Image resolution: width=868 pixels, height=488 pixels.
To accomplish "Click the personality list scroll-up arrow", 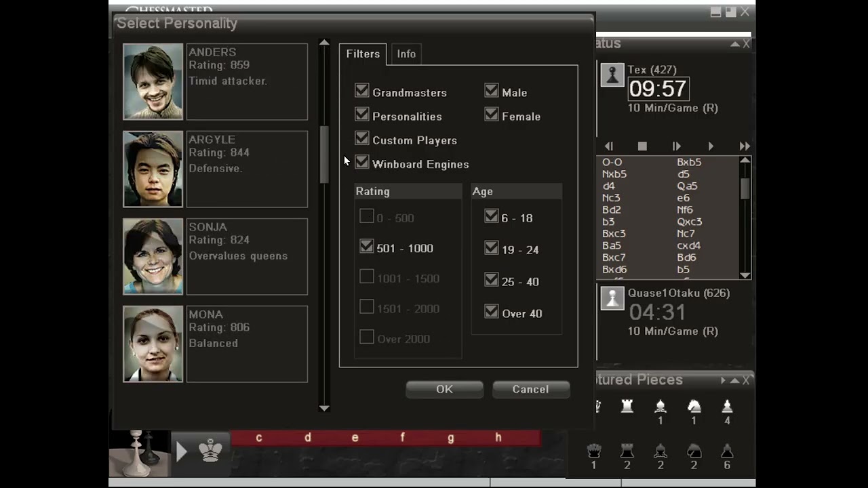I will (x=324, y=43).
